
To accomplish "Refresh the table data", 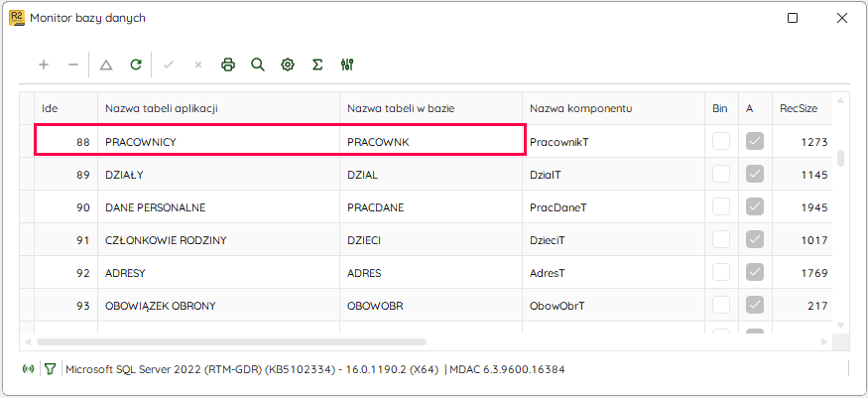I will (136, 65).
